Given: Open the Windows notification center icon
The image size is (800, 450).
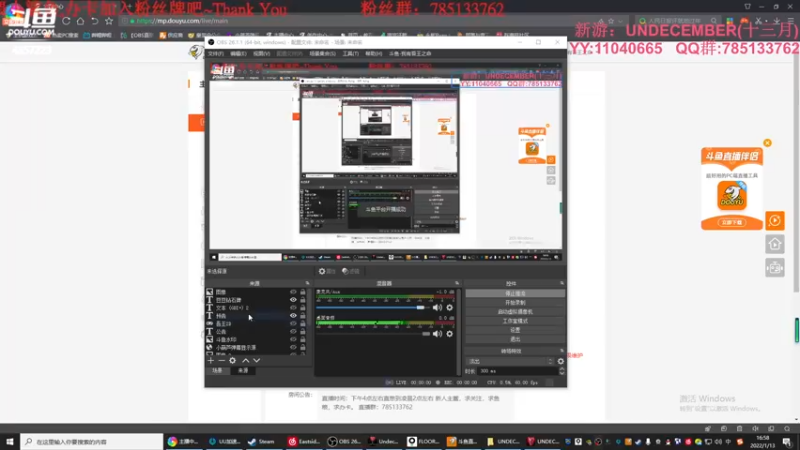Looking at the screenshot, I should point(787,442).
